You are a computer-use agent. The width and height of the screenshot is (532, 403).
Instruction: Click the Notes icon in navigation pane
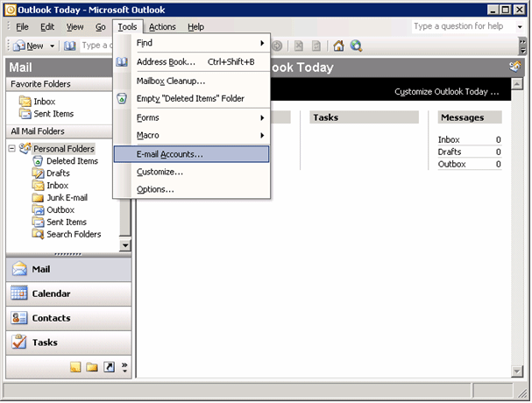tap(75, 367)
